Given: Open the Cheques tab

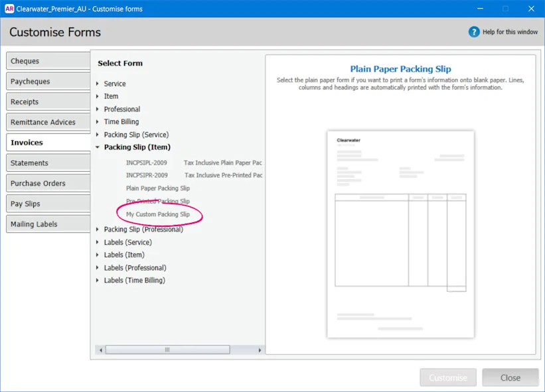Looking at the screenshot, I should 48,61.
